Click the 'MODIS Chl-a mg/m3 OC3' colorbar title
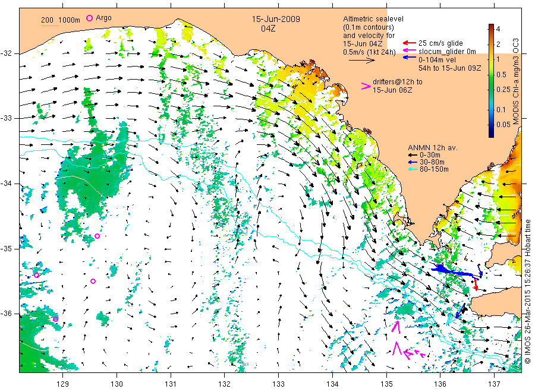 tap(515, 81)
